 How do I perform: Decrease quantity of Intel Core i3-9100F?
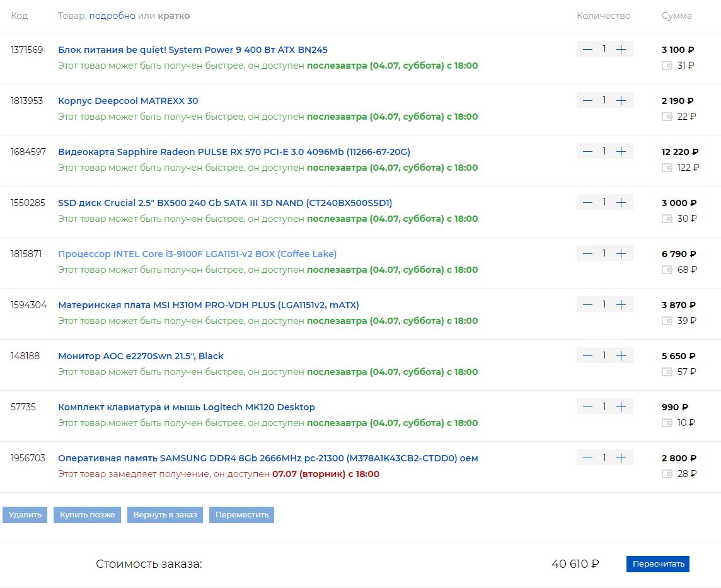587,253
